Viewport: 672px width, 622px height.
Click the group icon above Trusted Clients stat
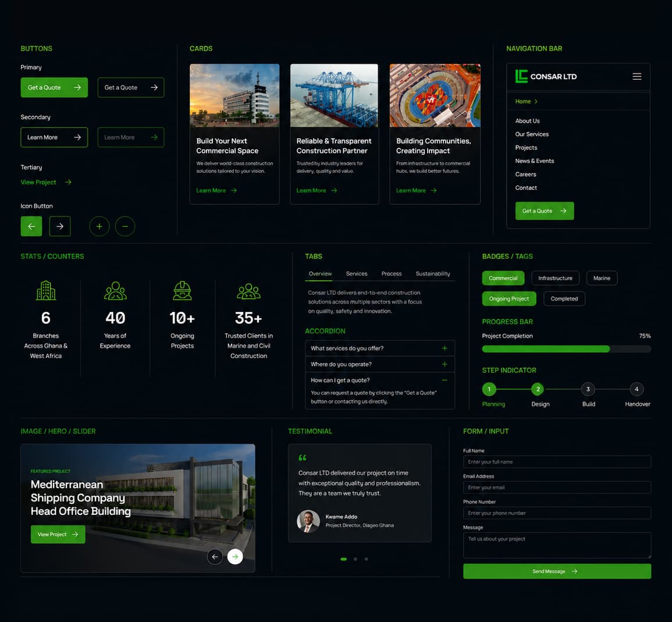pyautogui.click(x=248, y=292)
